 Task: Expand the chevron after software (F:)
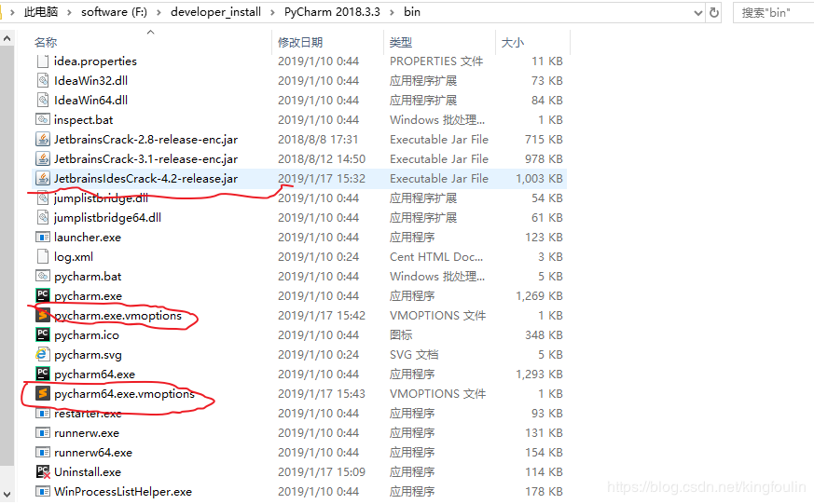(x=159, y=12)
